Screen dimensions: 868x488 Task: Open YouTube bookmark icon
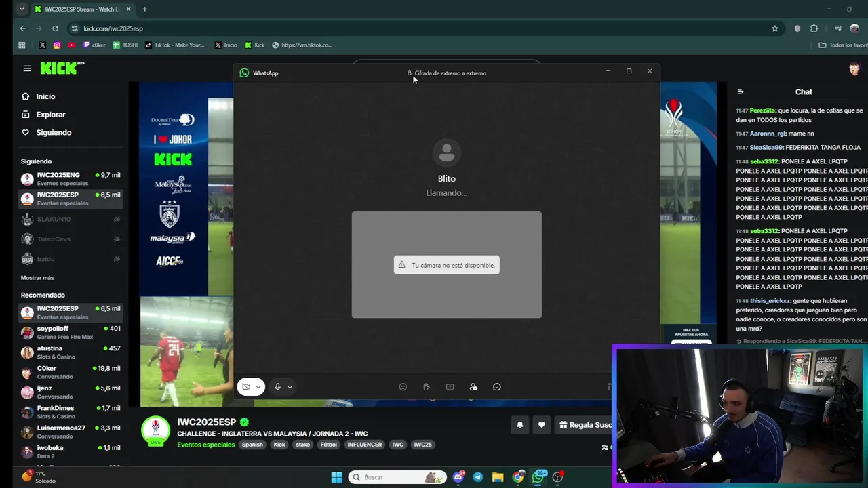72,45
